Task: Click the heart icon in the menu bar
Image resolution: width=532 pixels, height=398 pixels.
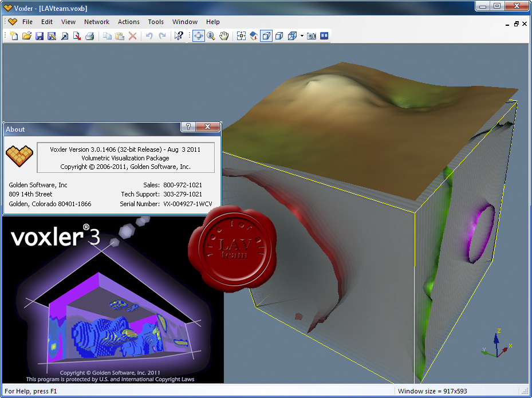Action: point(13,22)
